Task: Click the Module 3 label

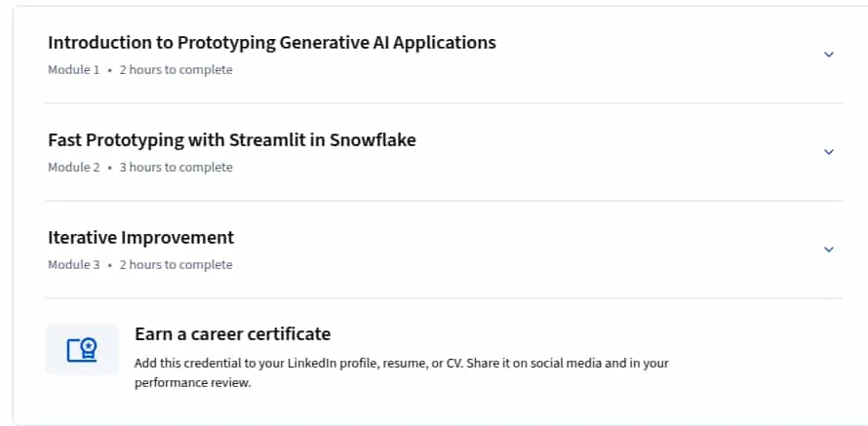Action: pos(73,264)
